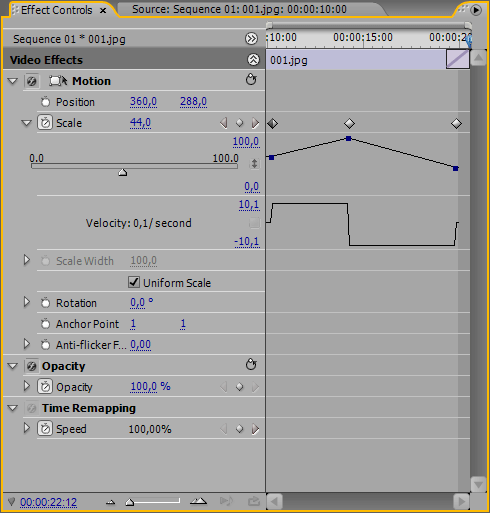Go to previous Scale keyframe
Viewport: 490px width, 513px height.
[x=224, y=123]
